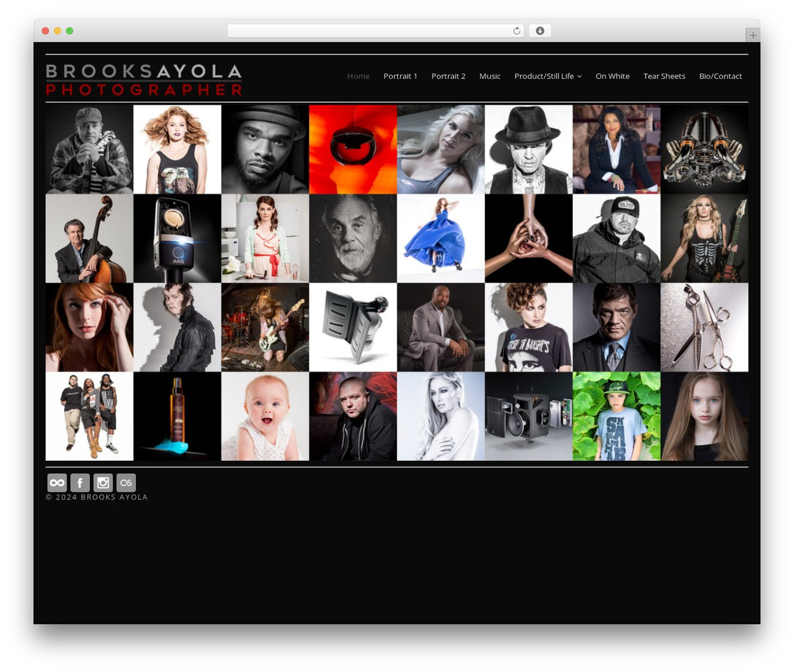Open the man in black cap and jacket
The width and height of the screenshot is (794, 672).
pyautogui.click(x=617, y=239)
